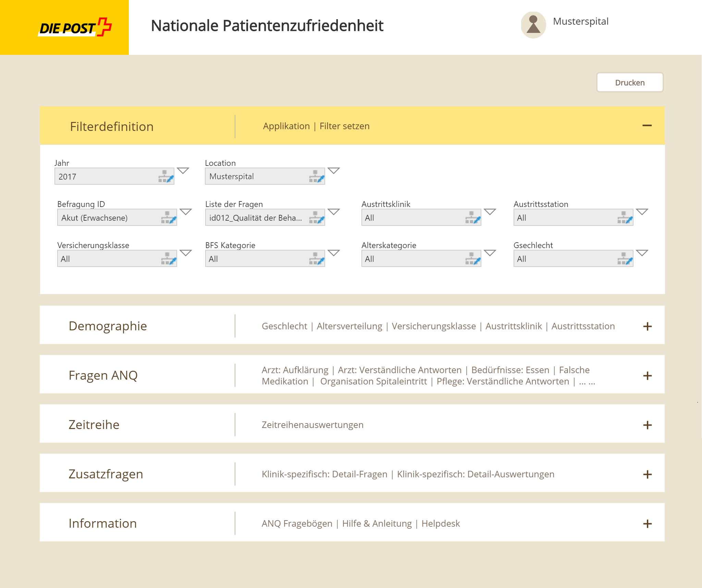702x588 pixels.
Task: Open the BFS Kategorie dropdown arrow
Action: pos(333,253)
